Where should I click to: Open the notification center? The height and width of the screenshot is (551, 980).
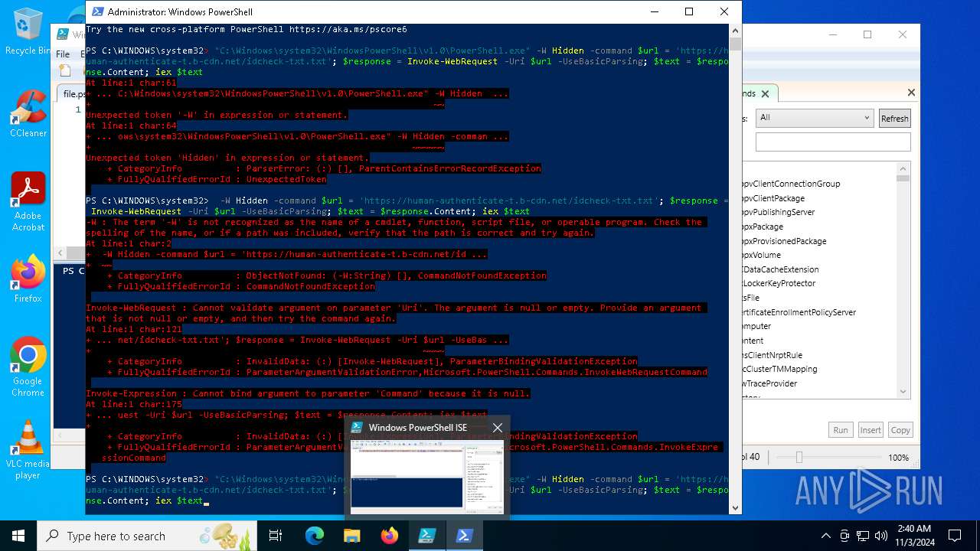pyautogui.click(x=955, y=536)
